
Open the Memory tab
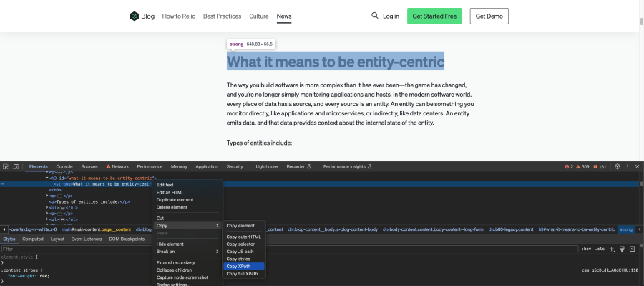(x=179, y=167)
